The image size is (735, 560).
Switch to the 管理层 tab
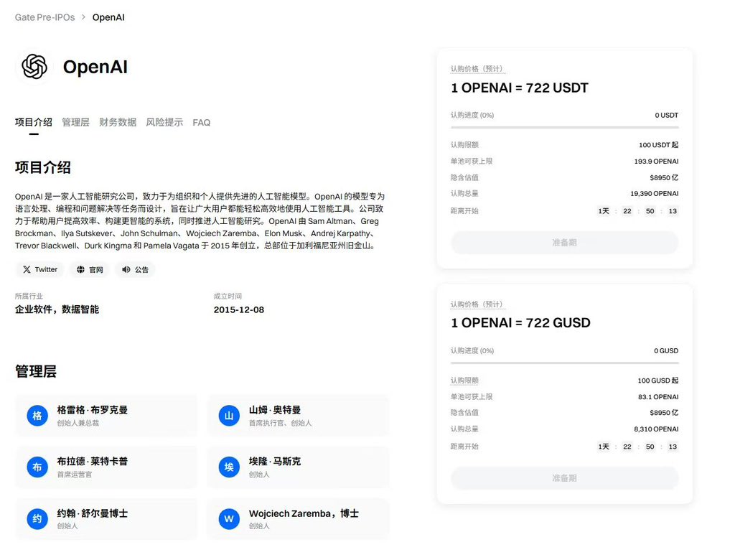75,123
